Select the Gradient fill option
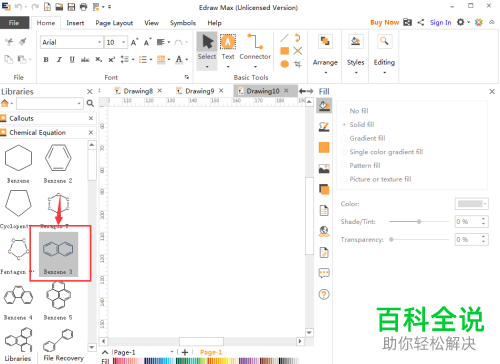This screenshot has height=364, width=500. point(363,138)
